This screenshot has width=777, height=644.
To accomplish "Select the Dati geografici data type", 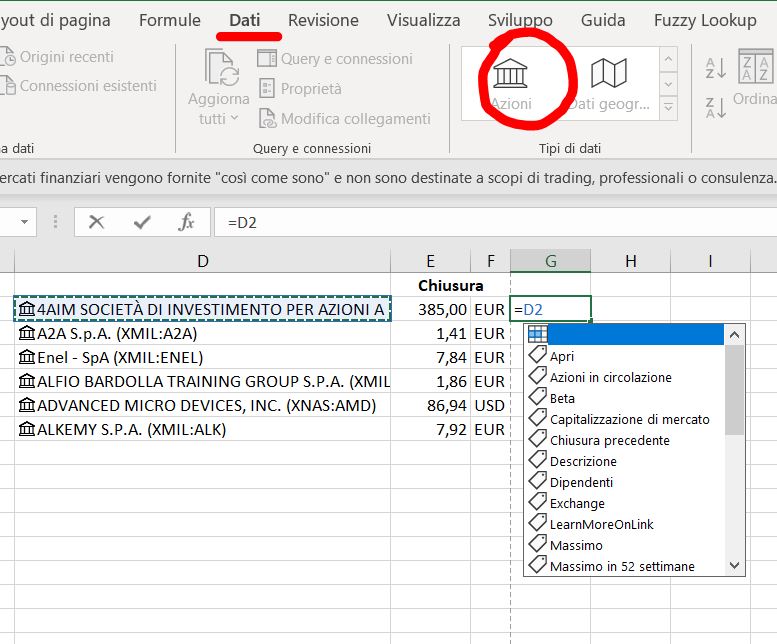I will click(x=609, y=83).
